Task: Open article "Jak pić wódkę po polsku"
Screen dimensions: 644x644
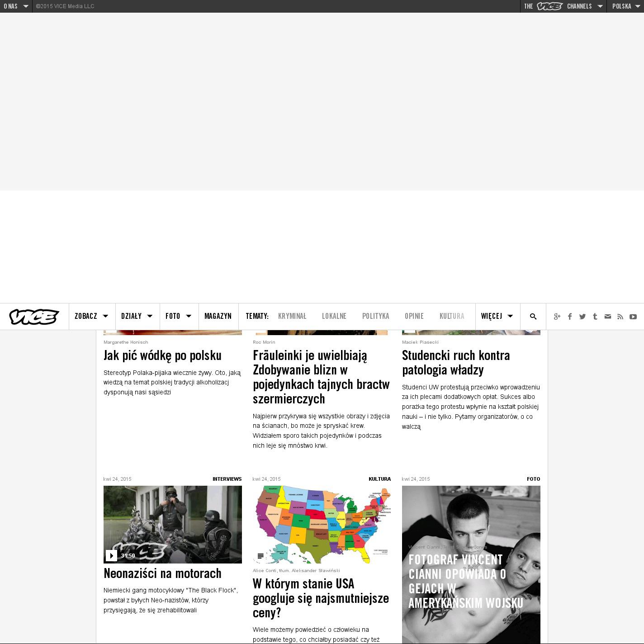Action: point(162,355)
